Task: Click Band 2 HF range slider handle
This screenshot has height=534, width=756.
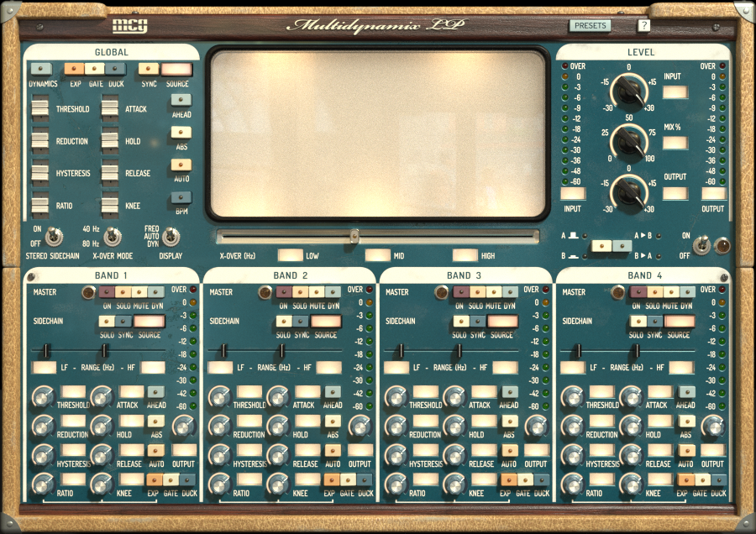Action: tap(282, 350)
